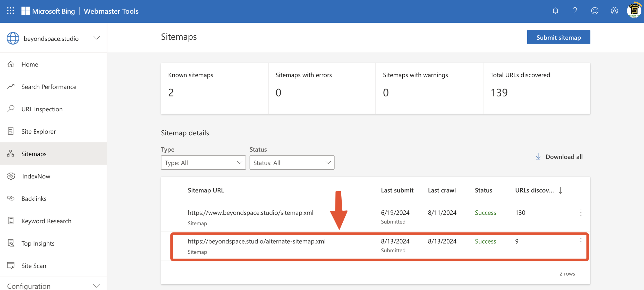Screen dimensions: 644x290
Task: Open IndexNow from the sidebar
Action: pyautogui.click(x=36, y=176)
